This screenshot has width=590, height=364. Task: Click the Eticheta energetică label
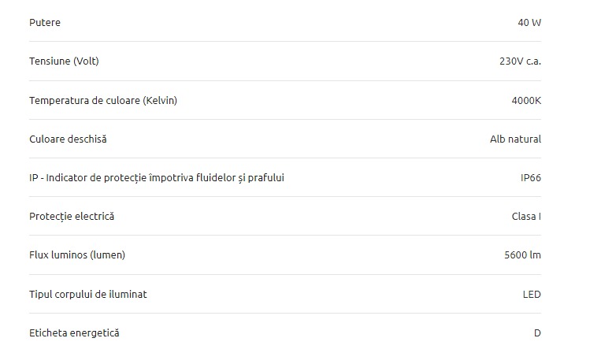(74, 333)
